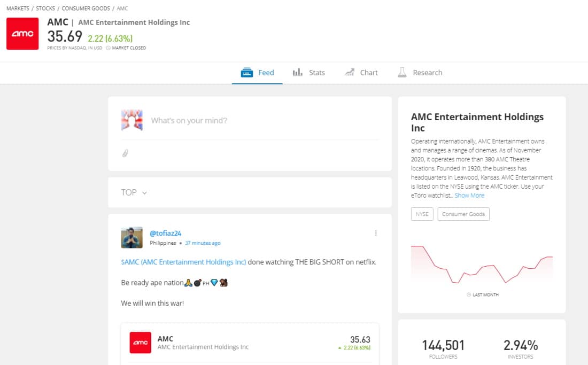
Task: Click the 35.69 price in header
Action: 65,36
